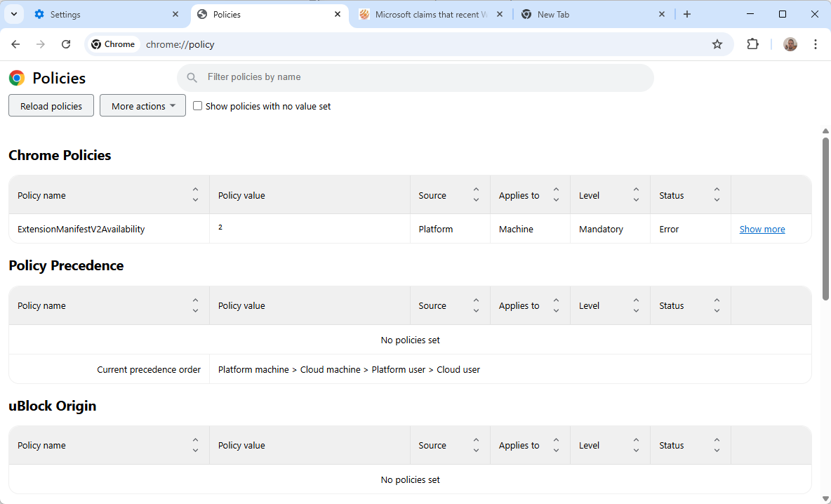
Task: Click the browser forward arrow
Action: [x=40, y=44]
